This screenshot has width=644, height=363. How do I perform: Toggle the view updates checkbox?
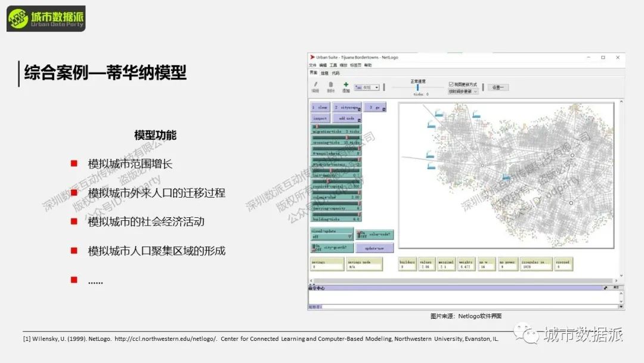451,84
